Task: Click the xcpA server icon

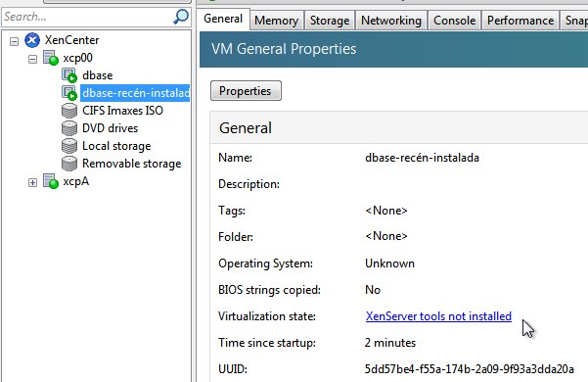Action: click(51, 181)
